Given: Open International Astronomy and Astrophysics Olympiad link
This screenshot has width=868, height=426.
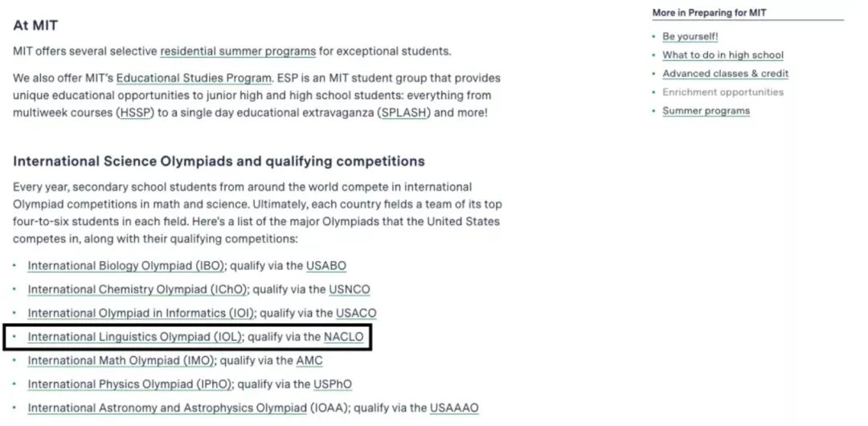Looking at the screenshot, I should (x=167, y=408).
